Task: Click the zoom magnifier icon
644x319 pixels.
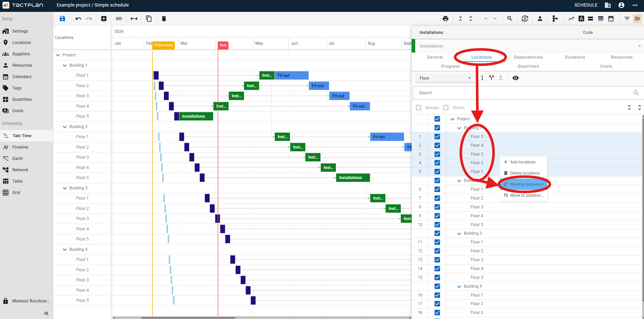Action: 510,18
